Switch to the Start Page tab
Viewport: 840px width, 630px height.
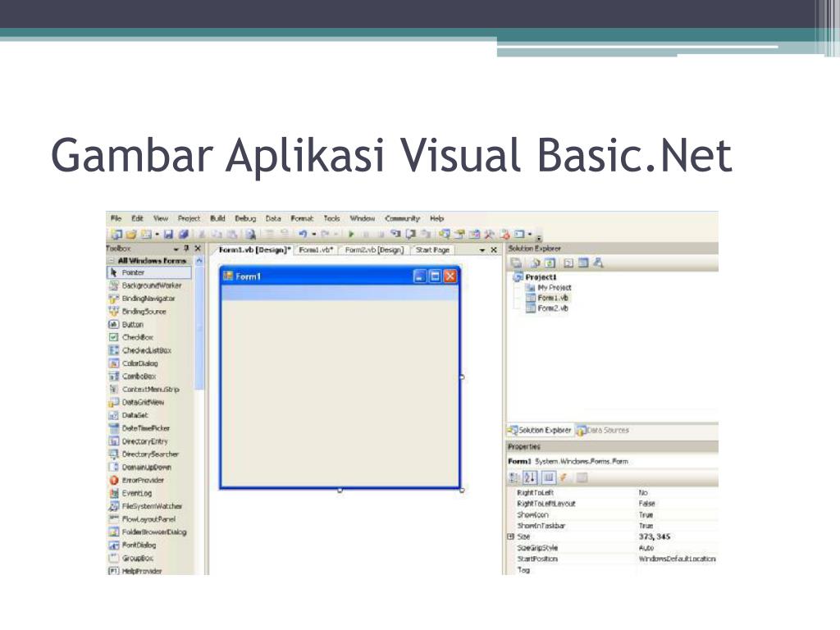[433, 250]
